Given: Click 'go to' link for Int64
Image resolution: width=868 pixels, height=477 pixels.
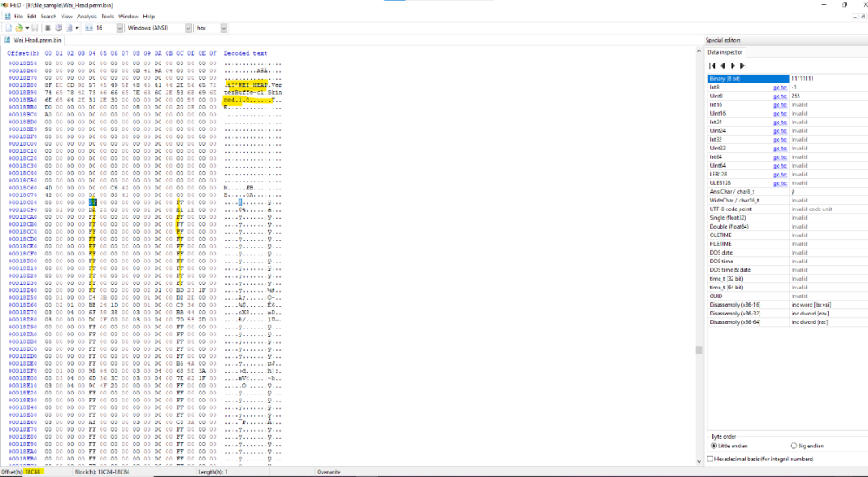Looking at the screenshot, I should tap(779, 156).
